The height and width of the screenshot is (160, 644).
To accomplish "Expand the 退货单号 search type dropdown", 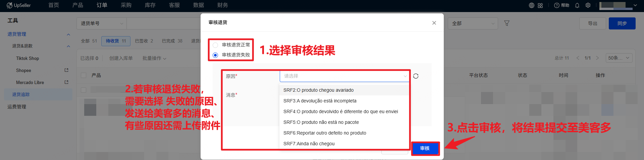I will [x=101, y=23].
